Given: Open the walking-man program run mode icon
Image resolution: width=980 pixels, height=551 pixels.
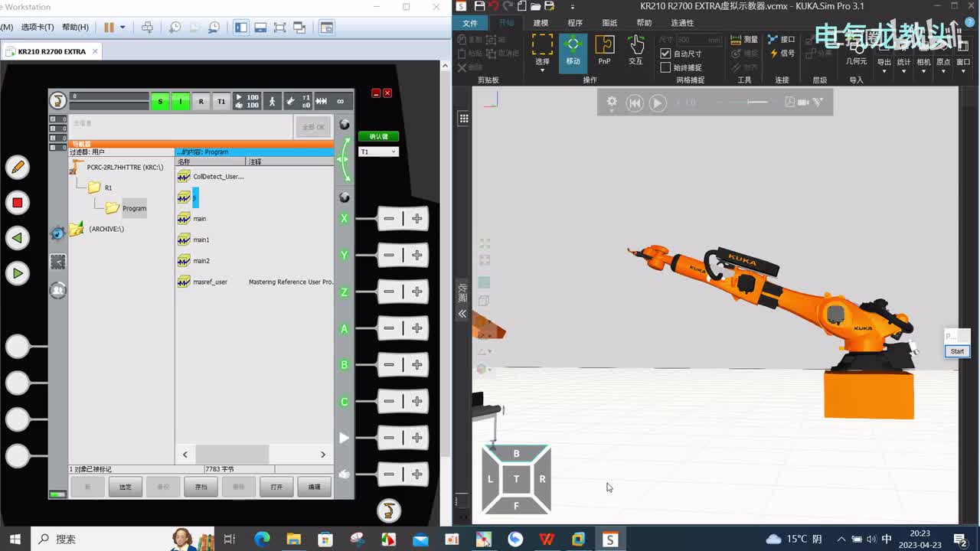Looking at the screenshot, I should tap(272, 101).
